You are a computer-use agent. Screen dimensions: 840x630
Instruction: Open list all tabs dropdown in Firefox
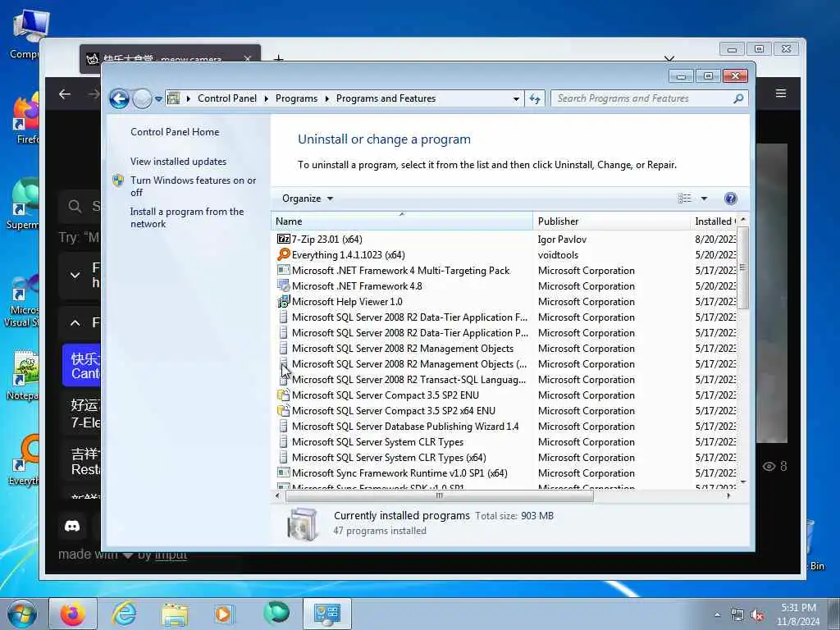click(x=669, y=58)
